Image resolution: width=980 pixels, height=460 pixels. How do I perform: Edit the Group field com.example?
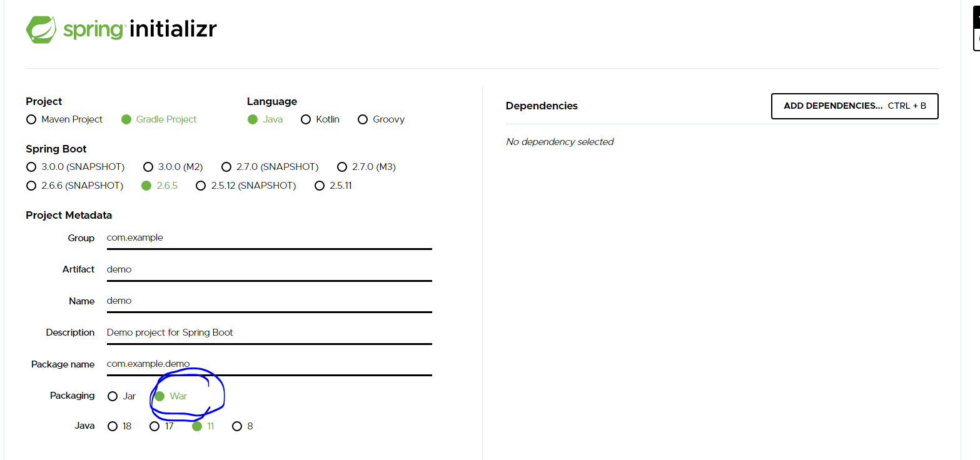click(269, 238)
